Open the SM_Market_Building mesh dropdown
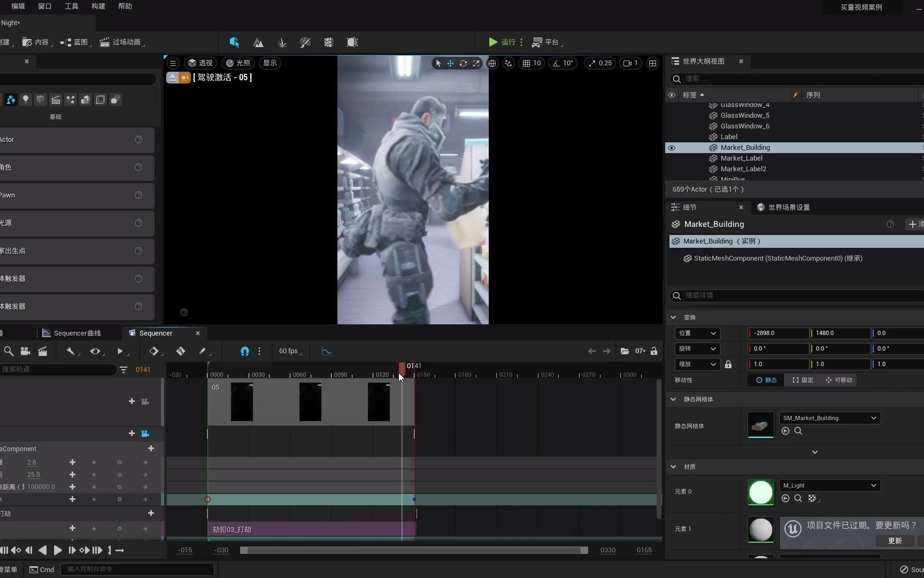Viewport: 924px width, 578px height. tap(830, 419)
